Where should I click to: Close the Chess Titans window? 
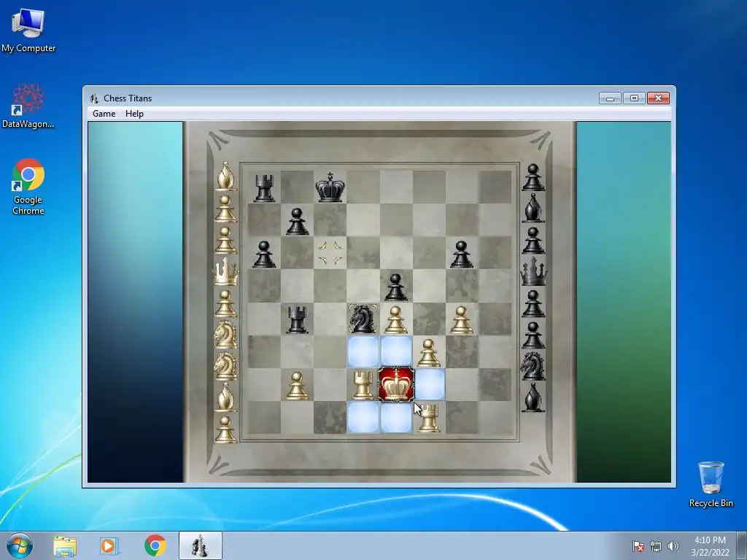(x=659, y=98)
